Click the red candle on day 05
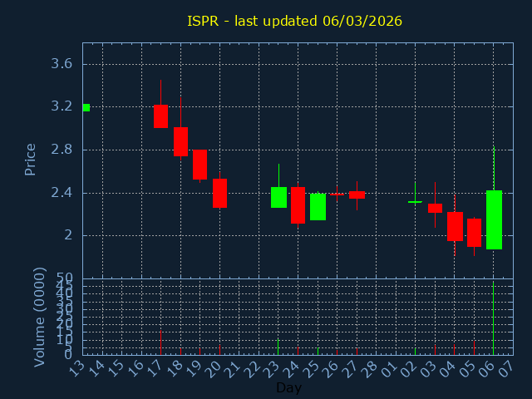 click(474, 233)
